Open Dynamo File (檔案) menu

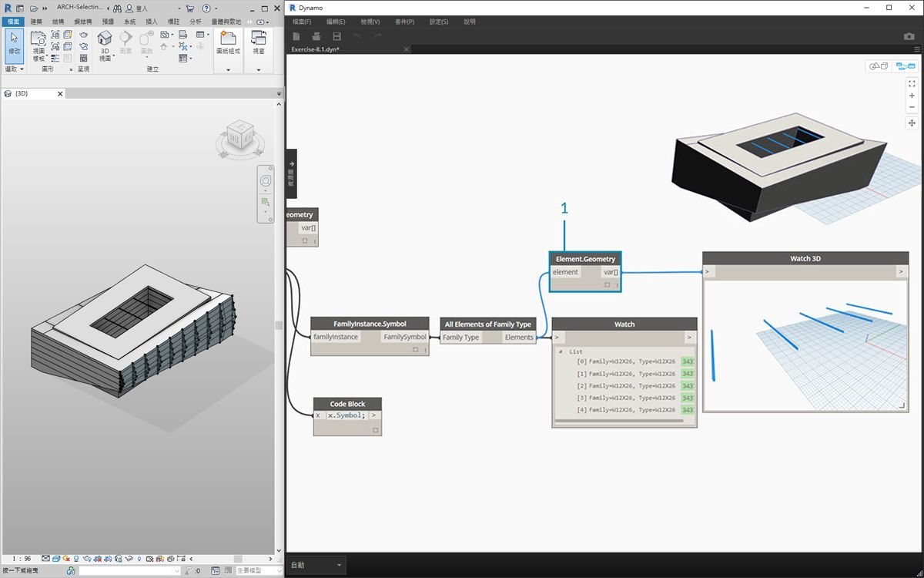click(x=302, y=22)
